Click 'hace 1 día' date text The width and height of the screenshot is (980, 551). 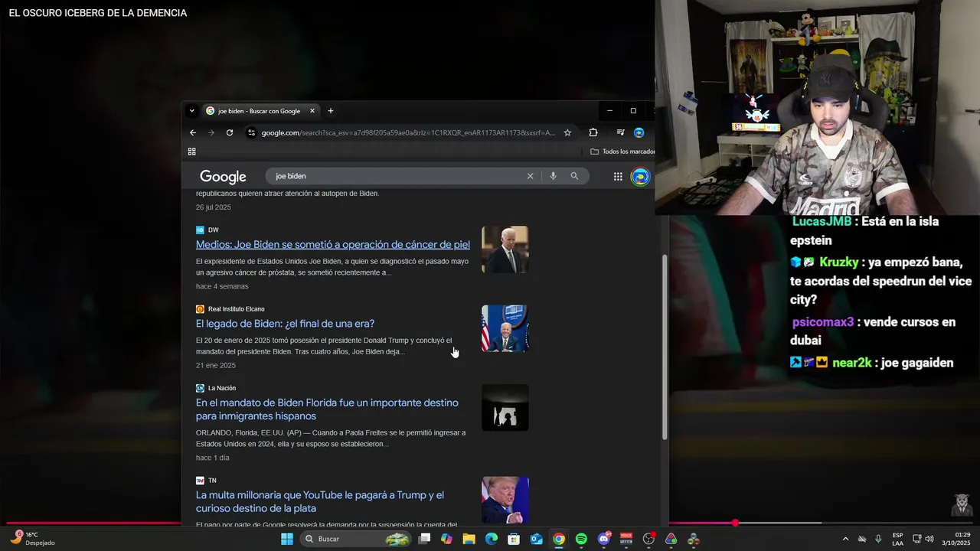click(x=213, y=458)
